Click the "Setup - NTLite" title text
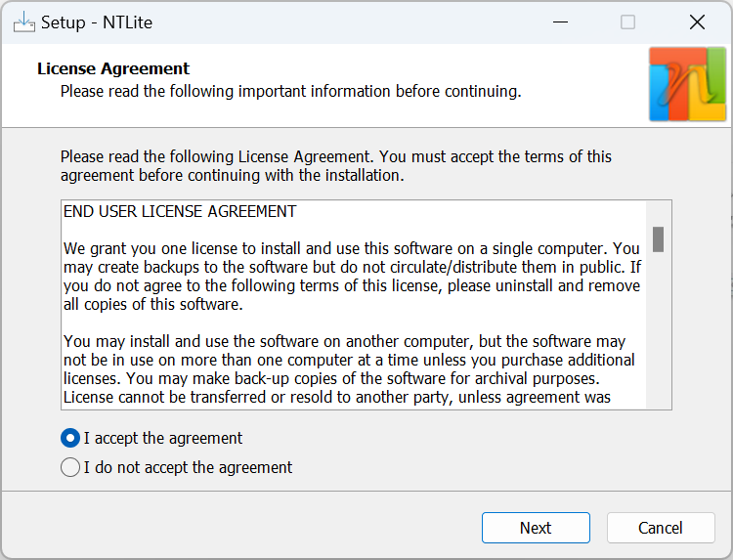This screenshot has height=560, width=733. (x=97, y=22)
